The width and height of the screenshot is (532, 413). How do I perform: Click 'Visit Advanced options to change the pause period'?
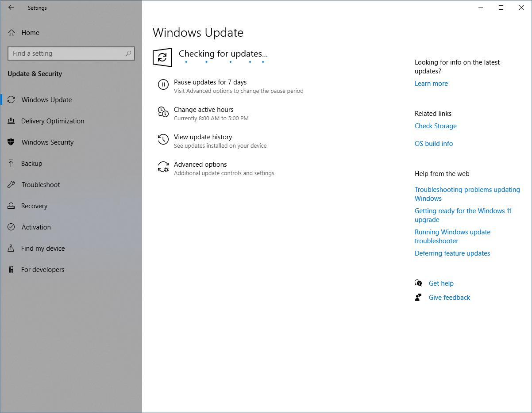pos(239,91)
